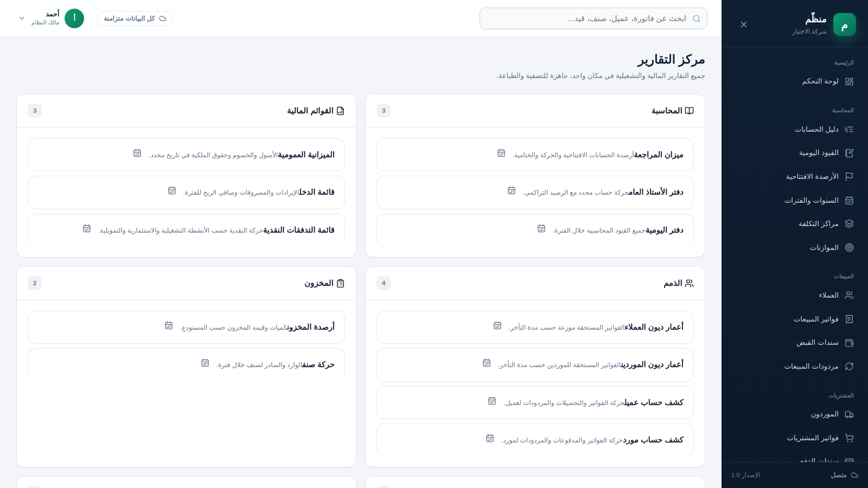Click count badge 4 on الذمم card

[x=384, y=283]
